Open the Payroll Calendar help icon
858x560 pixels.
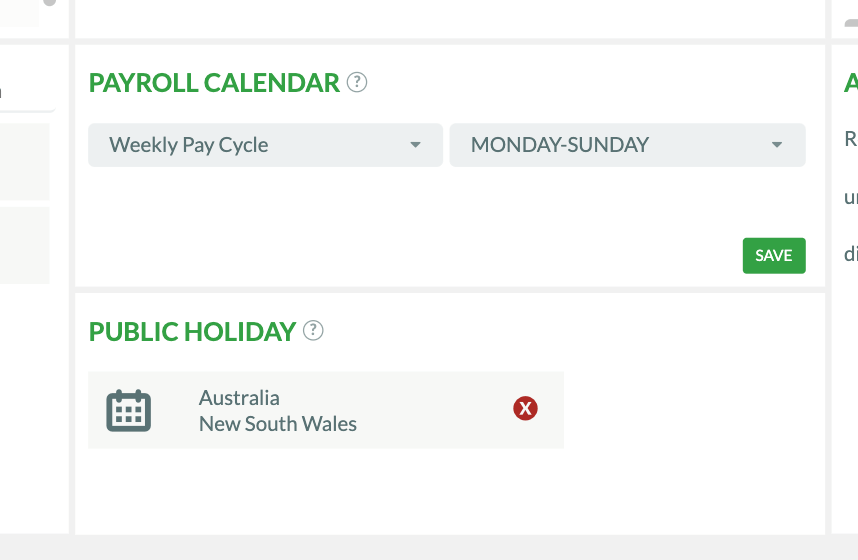pos(357,83)
